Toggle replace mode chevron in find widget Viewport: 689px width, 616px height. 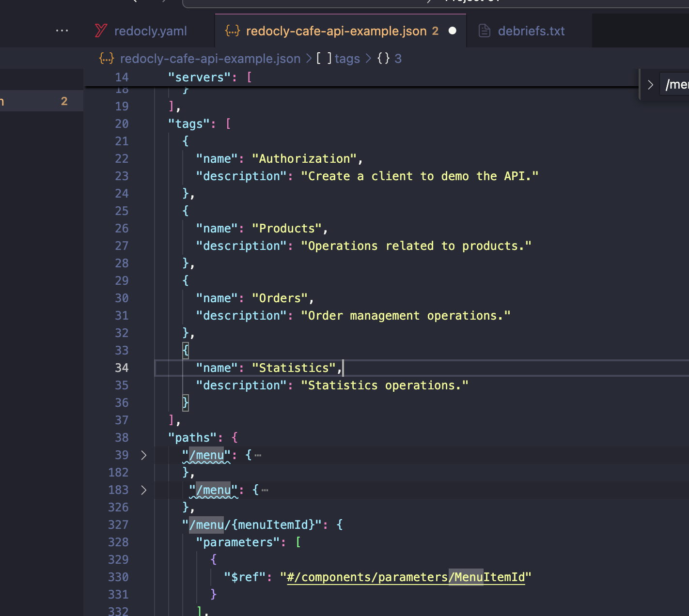click(x=650, y=85)
